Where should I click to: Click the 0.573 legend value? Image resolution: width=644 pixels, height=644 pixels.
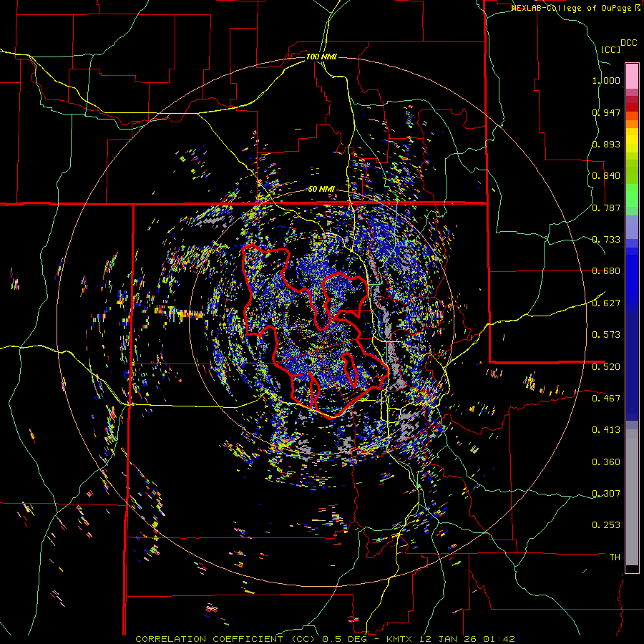[606, 335]
